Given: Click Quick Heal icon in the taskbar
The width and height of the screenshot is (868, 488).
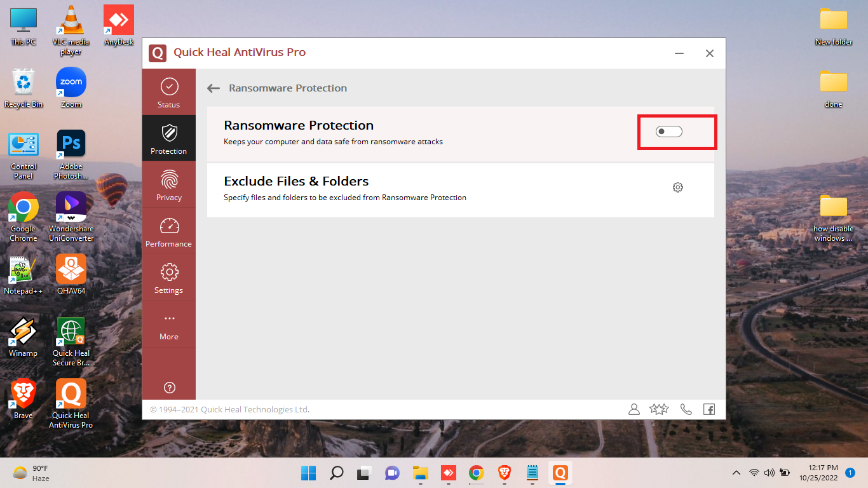Looking at the screenshot, I should [x=560, y=473].
